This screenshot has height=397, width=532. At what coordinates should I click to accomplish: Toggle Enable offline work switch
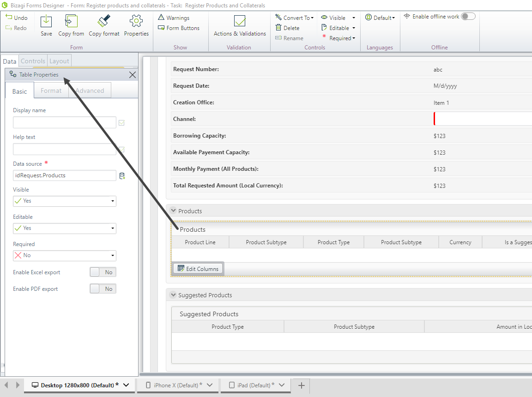point(468,16)
